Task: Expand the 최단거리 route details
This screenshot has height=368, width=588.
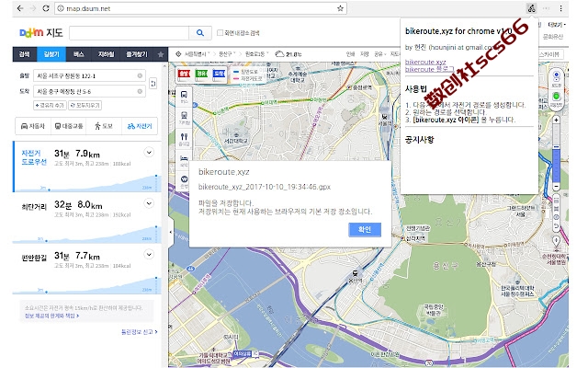Action: point(149,203)
